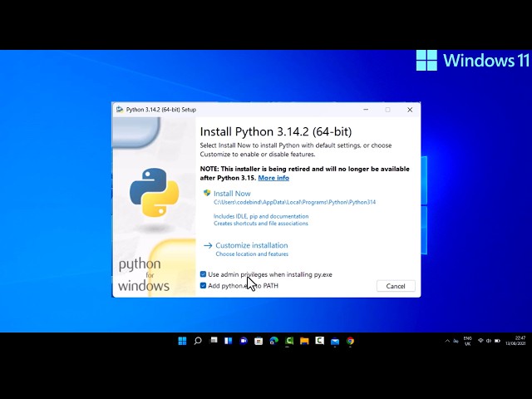Open Microsoft Store from the taskbar
532x399 pixels.
(x=259, y=341)
